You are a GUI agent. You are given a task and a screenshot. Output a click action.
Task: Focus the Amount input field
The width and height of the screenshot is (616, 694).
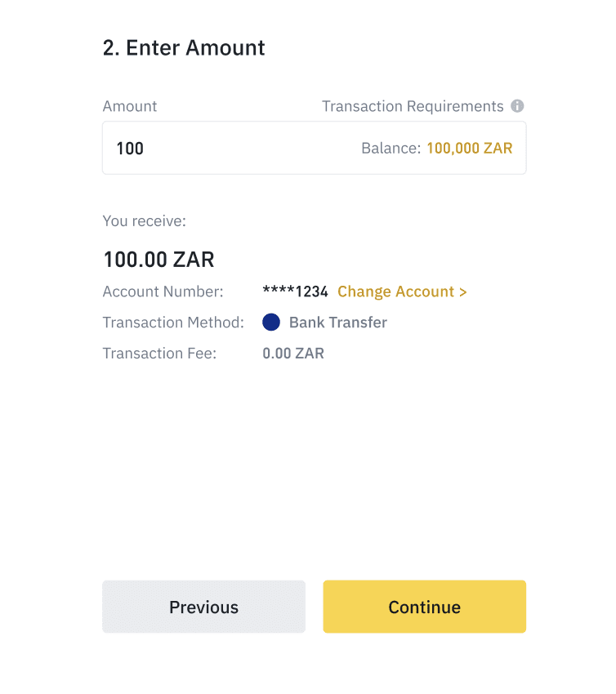pos(229,148)
